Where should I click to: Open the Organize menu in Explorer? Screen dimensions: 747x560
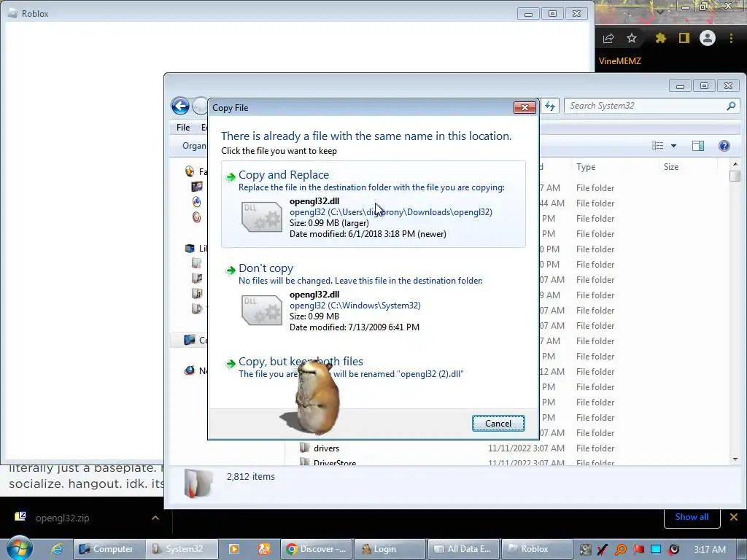tap(194, 146)
